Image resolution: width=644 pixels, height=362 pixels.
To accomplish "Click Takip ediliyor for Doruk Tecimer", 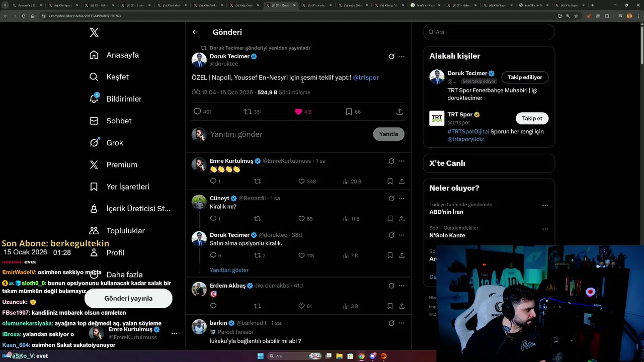I will tap(525, 77).
